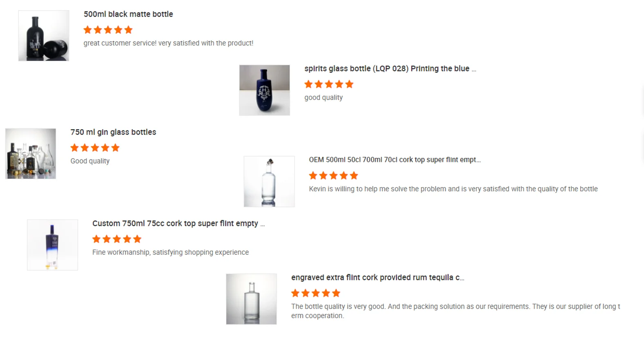Viewport: 644px width, 339px height.
Task: Click stars under Custom 750ml 75cc bottle
Action: [x=116, y=239]
